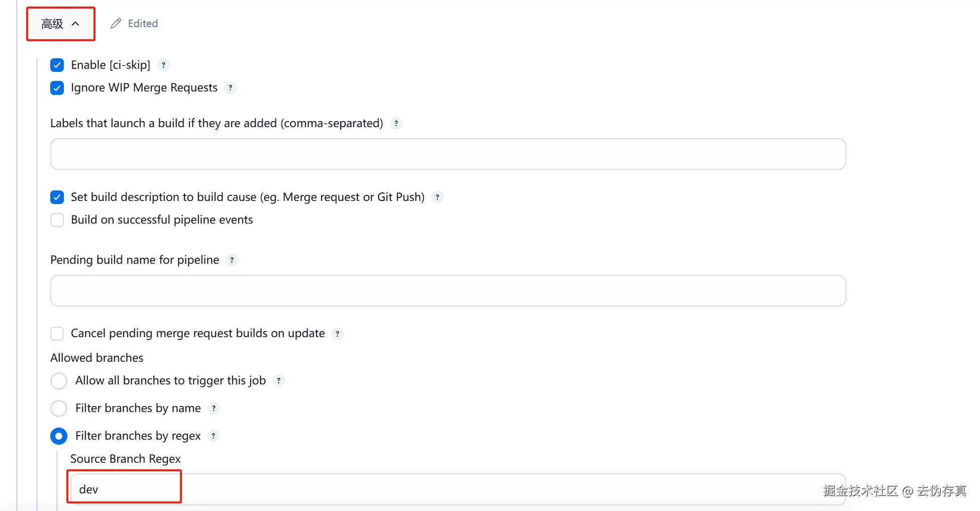This screenshot has width=980, height=511.
Task: Click the Source Branch Regex field
Action: (452, 489)
